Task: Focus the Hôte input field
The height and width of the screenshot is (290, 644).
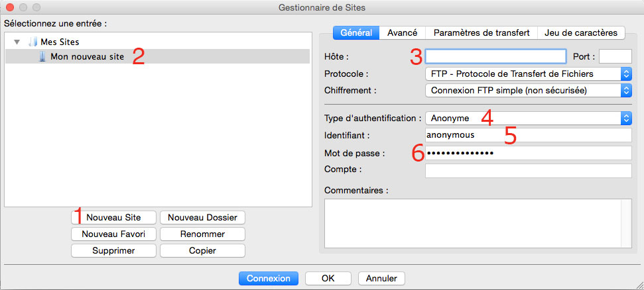Action: (x=495, y=56)
